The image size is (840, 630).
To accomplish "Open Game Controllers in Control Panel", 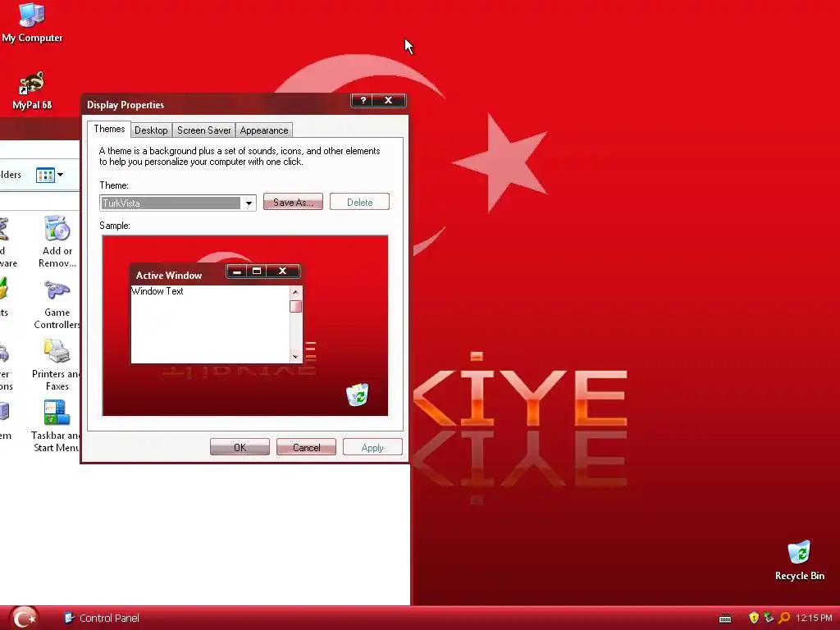I will pos(57,304).
